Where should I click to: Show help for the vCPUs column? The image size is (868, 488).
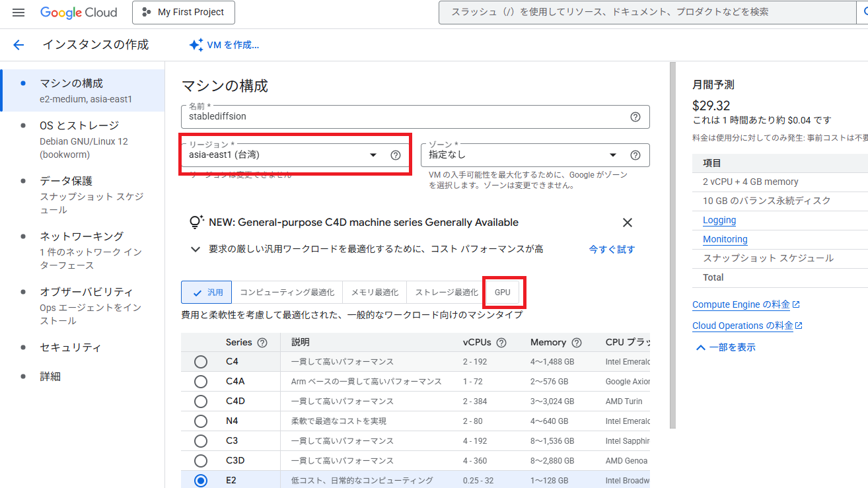click(501, 343)
